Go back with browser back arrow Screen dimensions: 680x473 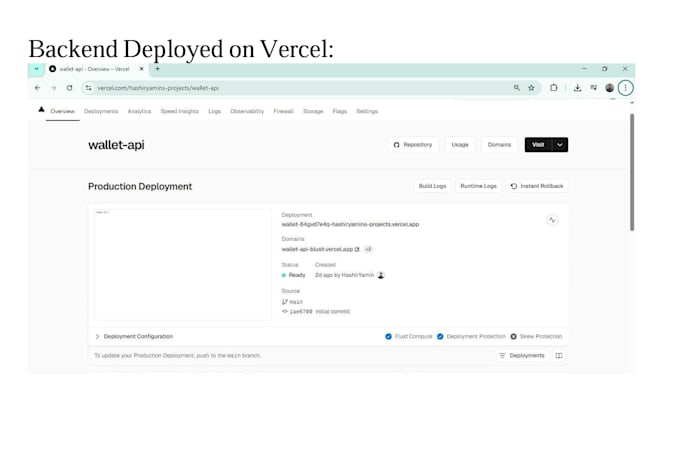click(37, 88)
